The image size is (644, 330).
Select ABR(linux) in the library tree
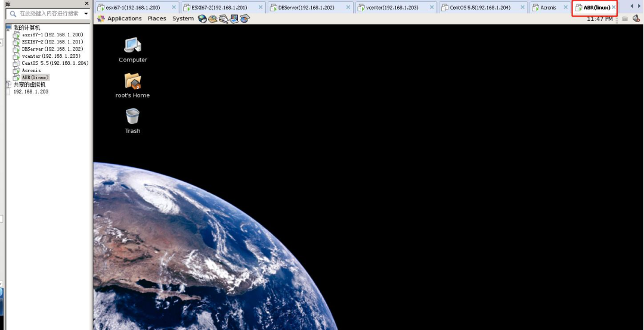click(x=35, y=77)
